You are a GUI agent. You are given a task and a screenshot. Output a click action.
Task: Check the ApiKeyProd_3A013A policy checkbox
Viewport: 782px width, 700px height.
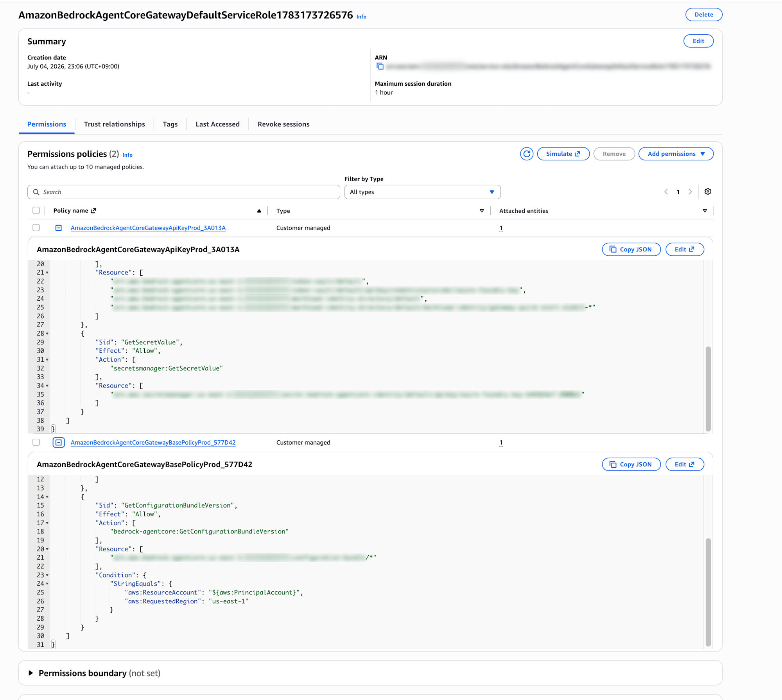tap(36, 228)
